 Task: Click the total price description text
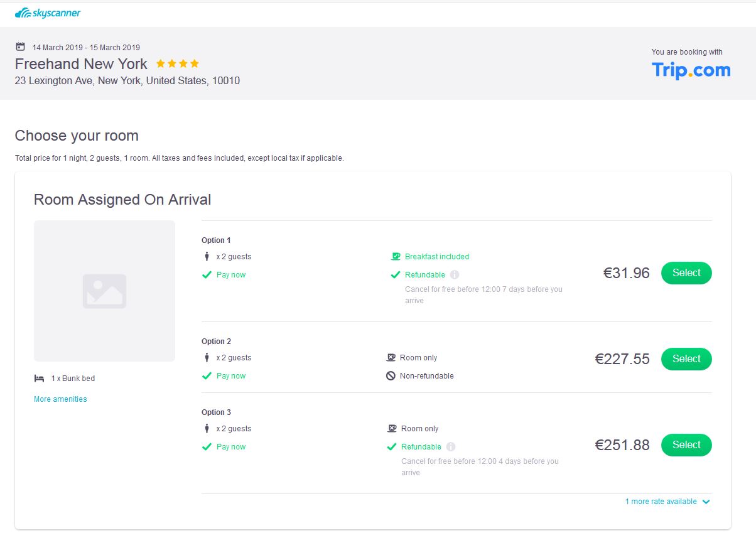click(x=180, y=158)
